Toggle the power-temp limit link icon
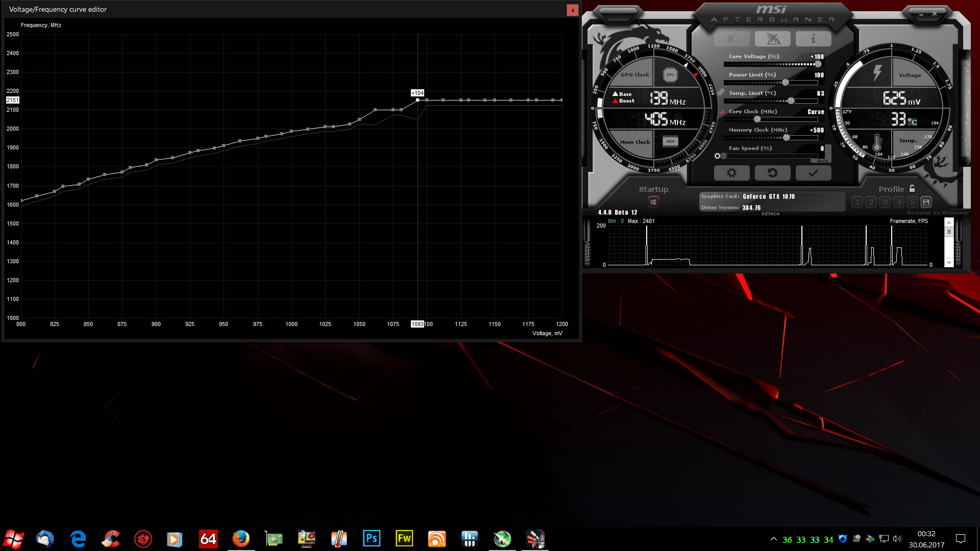Screen dimensions: 980x551 (x=721, y=92)
